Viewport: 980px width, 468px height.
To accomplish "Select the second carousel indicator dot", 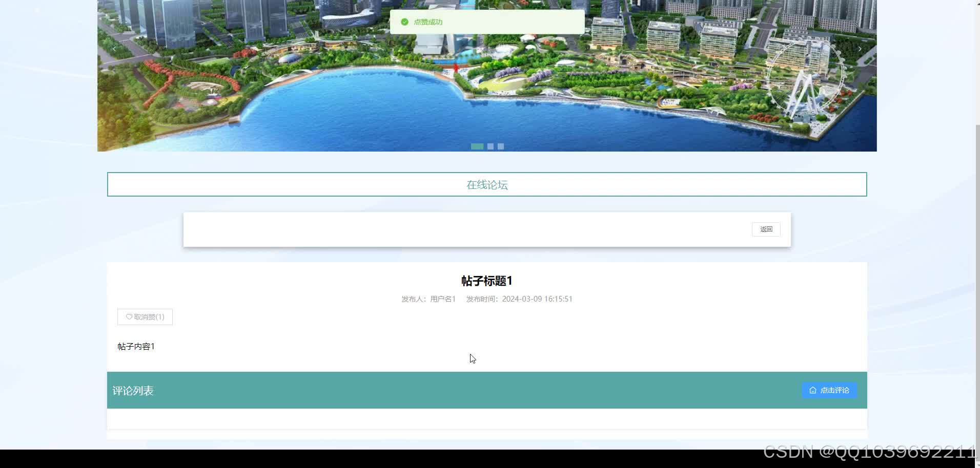I will (491, 146).
